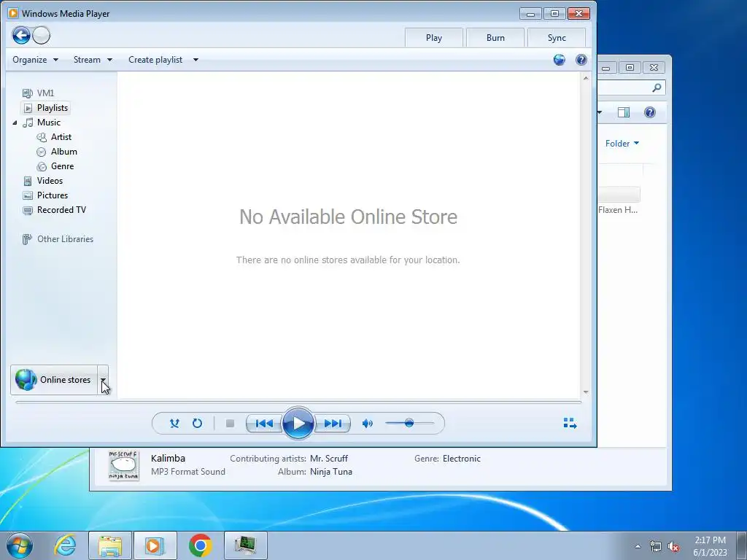Expand the Organize dropdown arrow

point(55,60)
